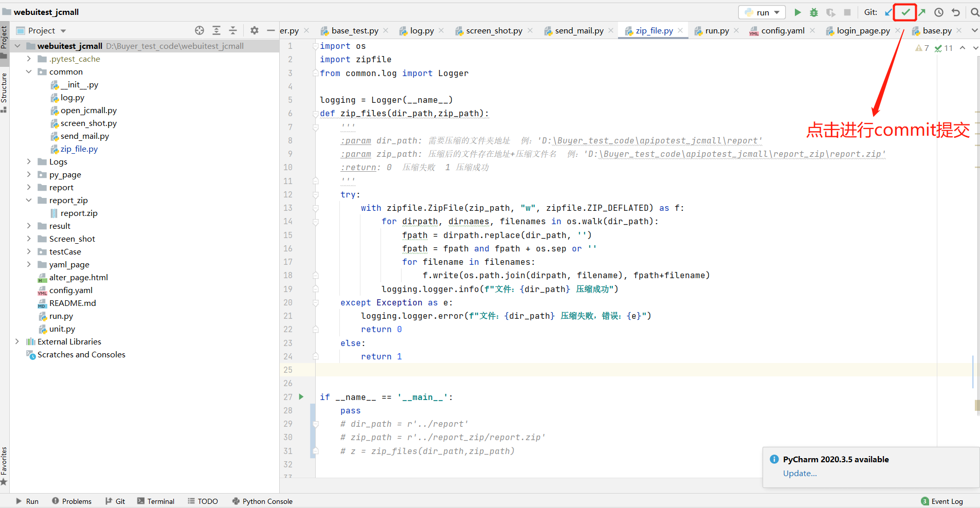Click run gutter arrow at line 27
The width and height of the screenshot is (980, 508).
tap(301, 396)
